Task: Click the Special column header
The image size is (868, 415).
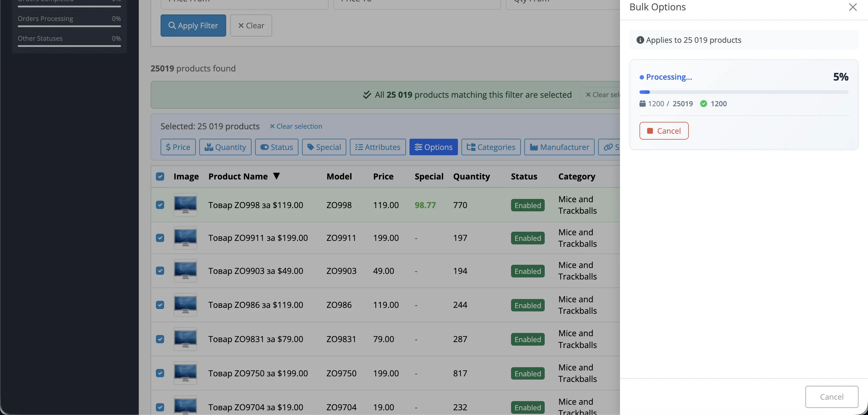Action: pyautogui.click(x=429, y=177)
